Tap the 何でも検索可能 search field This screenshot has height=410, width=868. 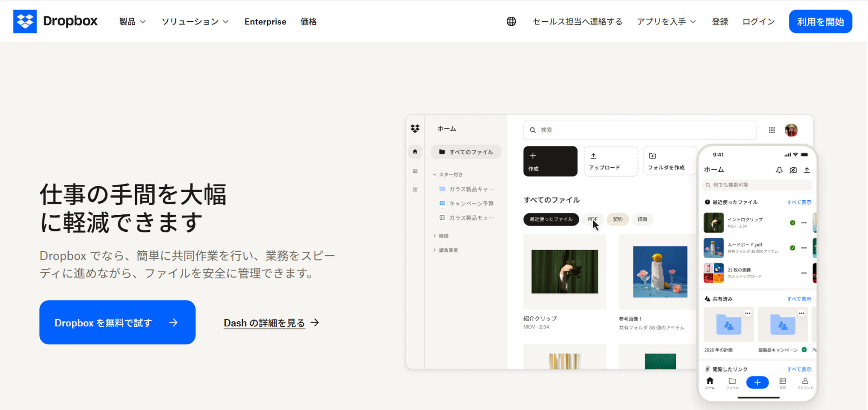pos(758,185)
